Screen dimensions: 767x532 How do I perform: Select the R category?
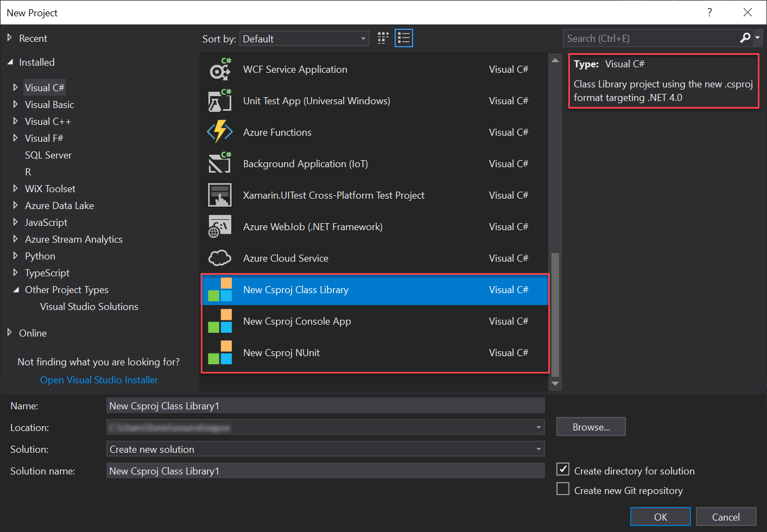(28, 172)
